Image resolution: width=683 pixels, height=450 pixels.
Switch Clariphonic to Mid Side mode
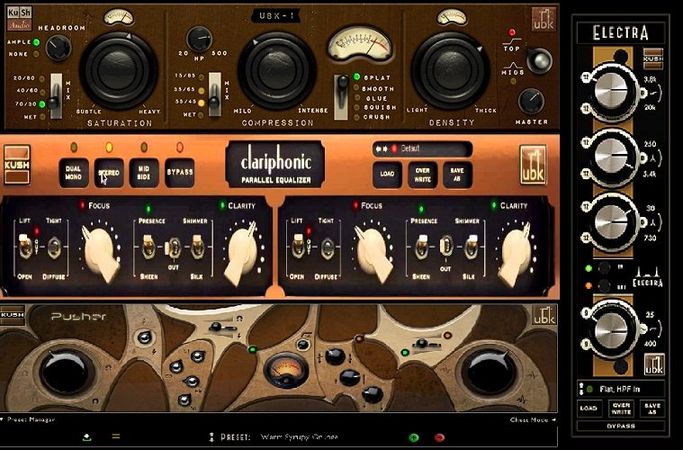pyautogui.click(x=144, y=172)
